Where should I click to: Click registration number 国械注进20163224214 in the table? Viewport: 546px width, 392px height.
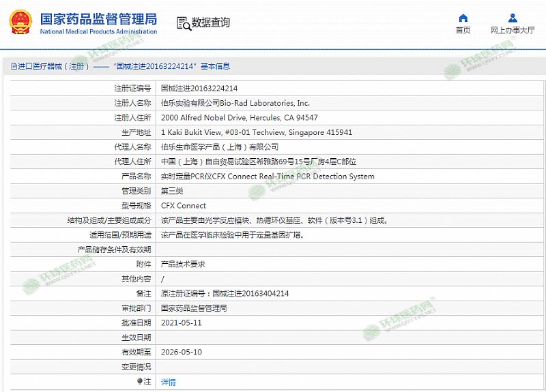pyautogui.click(x=199, y=89)
